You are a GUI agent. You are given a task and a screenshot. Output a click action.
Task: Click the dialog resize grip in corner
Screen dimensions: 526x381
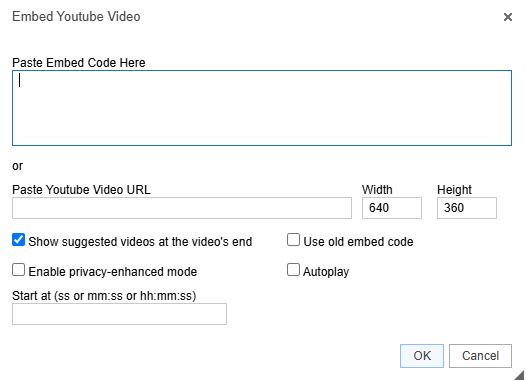tap(519, 375)
